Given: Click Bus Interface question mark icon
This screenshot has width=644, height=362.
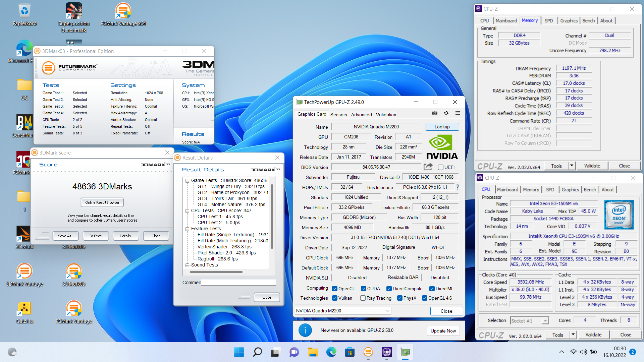Looking at the screenshot, I should [457, 187].
